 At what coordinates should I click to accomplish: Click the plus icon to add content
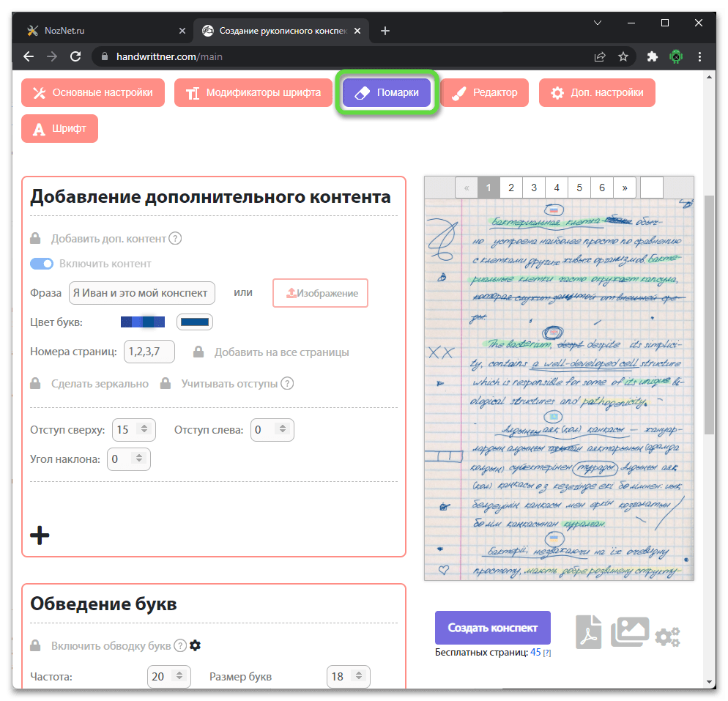(x=40, y=535)
